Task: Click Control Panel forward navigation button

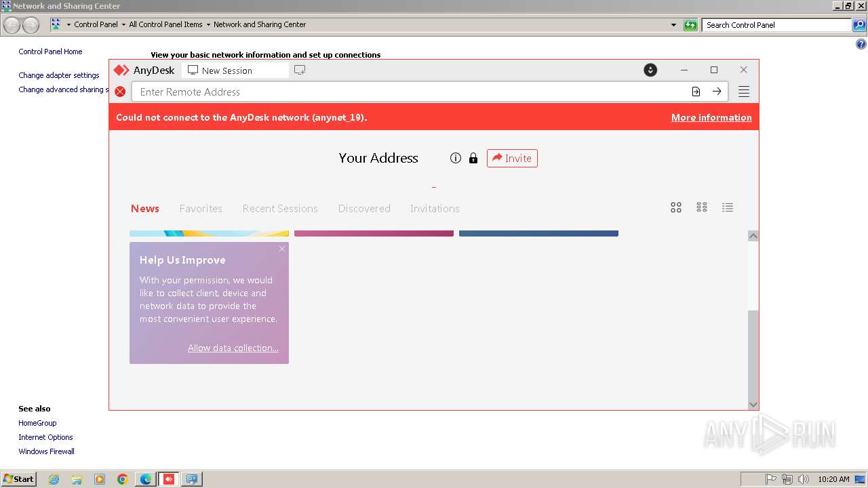Action: coord(31,25)
